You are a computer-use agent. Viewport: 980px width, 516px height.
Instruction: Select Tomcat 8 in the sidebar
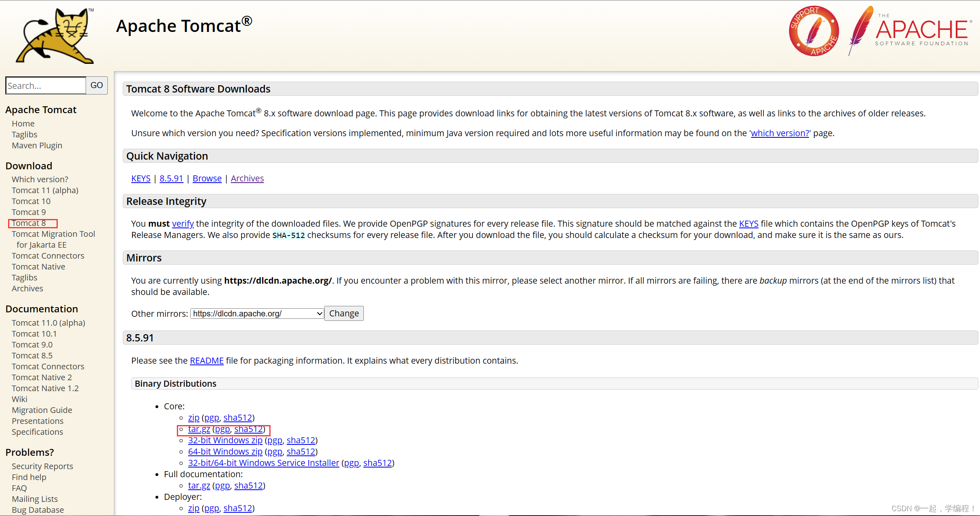tap(29, 223)
